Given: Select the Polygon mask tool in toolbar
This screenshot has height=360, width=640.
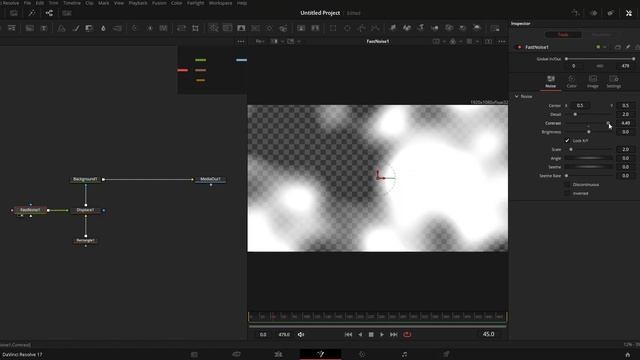Looking at the screenshot, I should 361,28.
